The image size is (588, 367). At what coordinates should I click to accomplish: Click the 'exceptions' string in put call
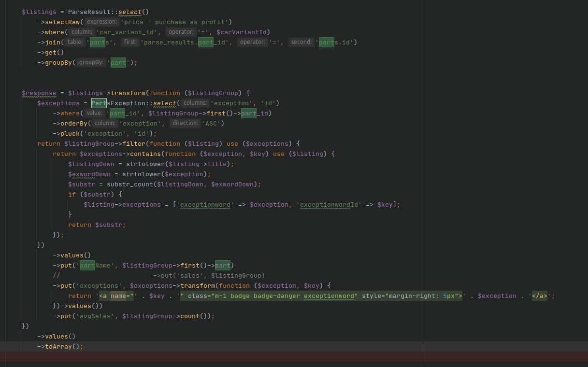[x=99, y=285]
